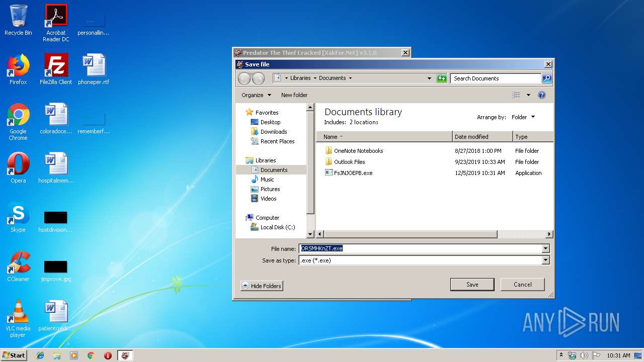644x362 pixels.
Task: Open hospitalmem desktop Word document
Action: tap(56, 168)
